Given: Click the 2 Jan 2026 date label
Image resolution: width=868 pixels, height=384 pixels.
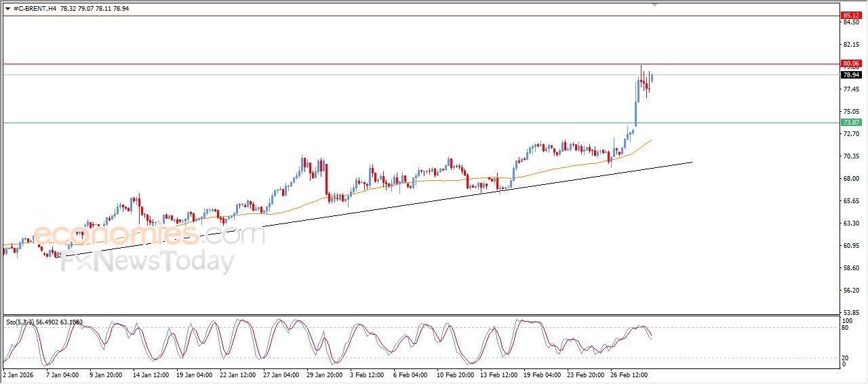Looking at the screenshot, I should click(17, 374).
